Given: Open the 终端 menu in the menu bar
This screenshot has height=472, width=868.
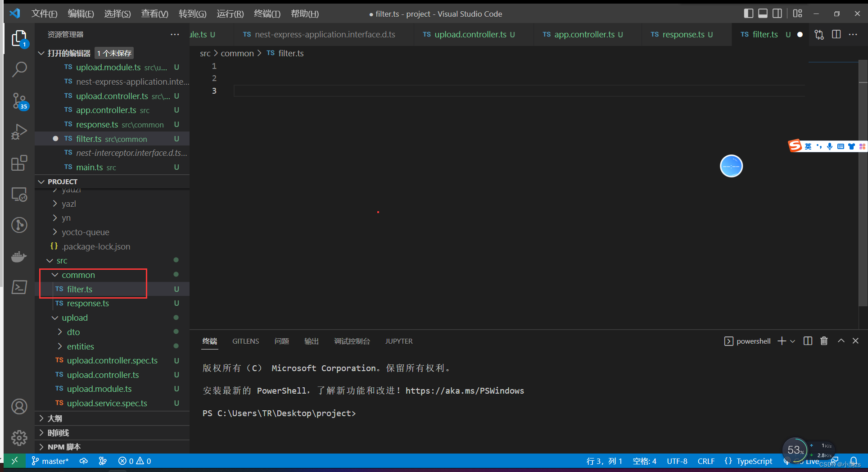Looking at the screenshot, I should pyautogui.click(x=267, y=14).
